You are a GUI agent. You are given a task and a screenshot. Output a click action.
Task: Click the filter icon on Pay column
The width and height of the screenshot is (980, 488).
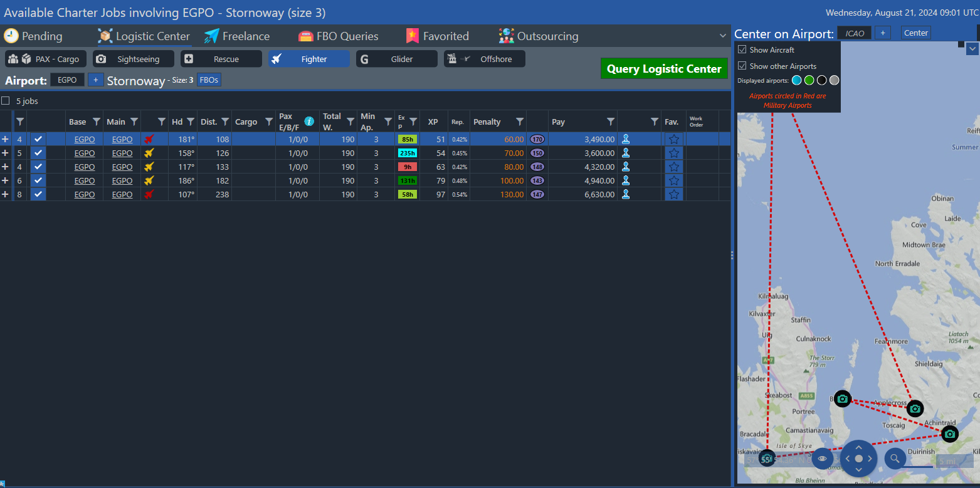610,122
